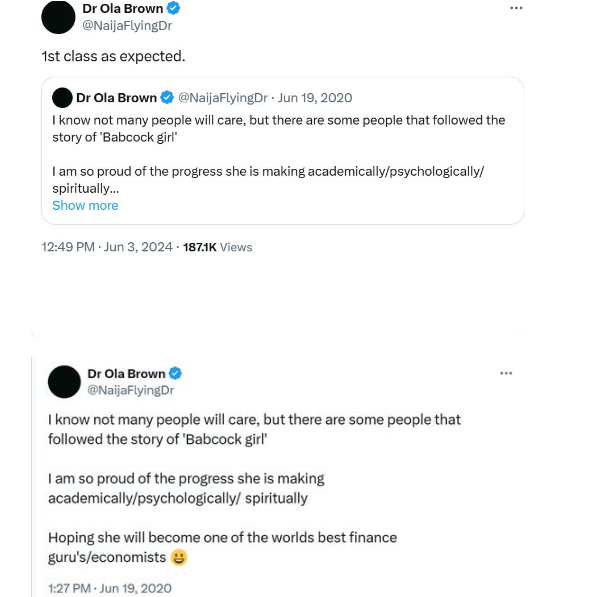Image resolution: width=604 pixels, height=597 pixels.
Task: Click the grinning emoji in the bottom tweet
Action: [x=179, y=557]
